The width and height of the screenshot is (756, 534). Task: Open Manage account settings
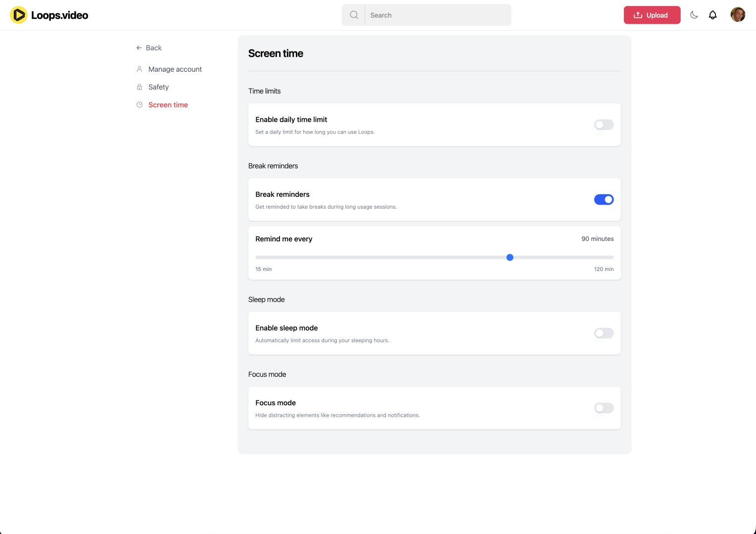click(175, 69)
